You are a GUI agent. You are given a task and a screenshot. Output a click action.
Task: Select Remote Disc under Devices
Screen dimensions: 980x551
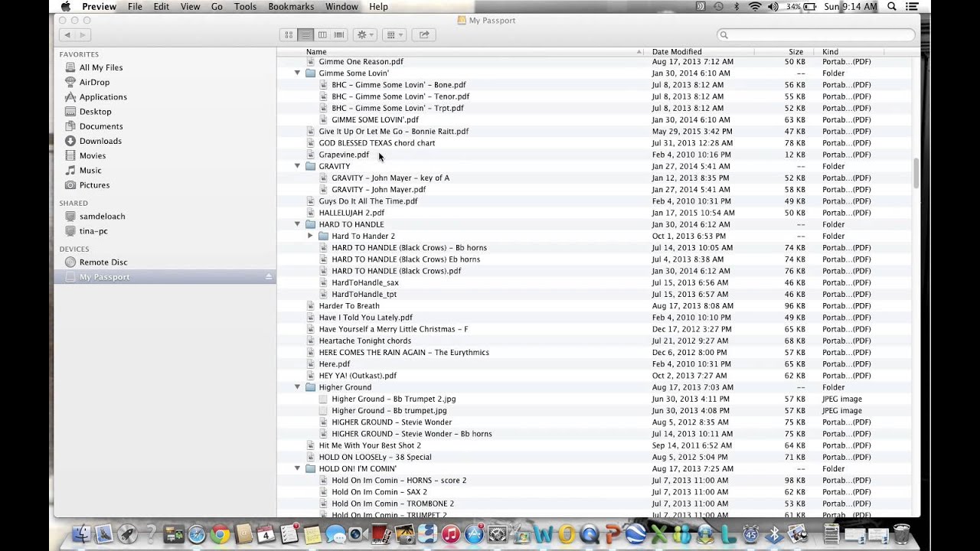(x=103, y=262)
